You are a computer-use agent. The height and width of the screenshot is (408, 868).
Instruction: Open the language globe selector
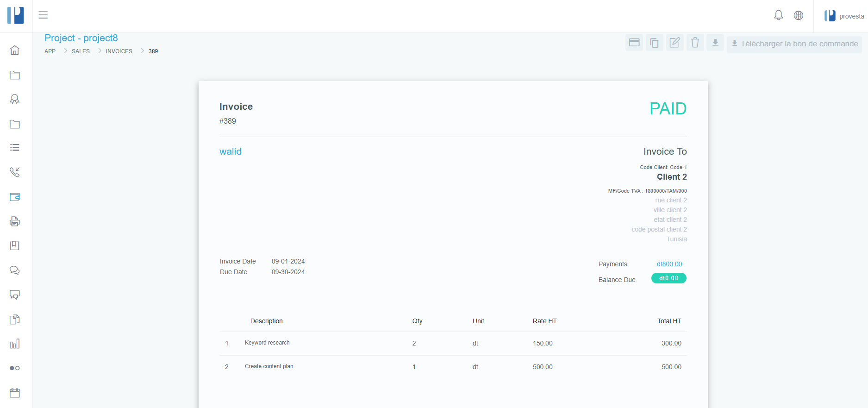tap(799, 15)
